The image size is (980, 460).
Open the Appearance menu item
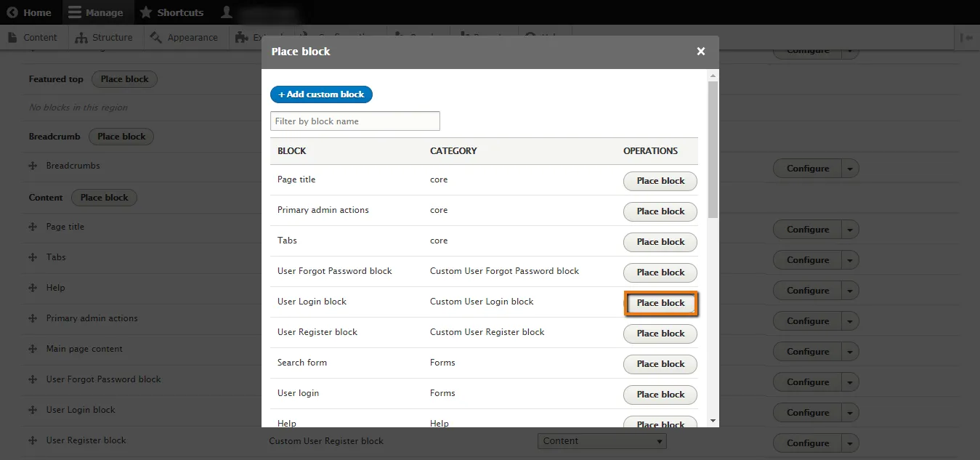[x=185, y=37]
